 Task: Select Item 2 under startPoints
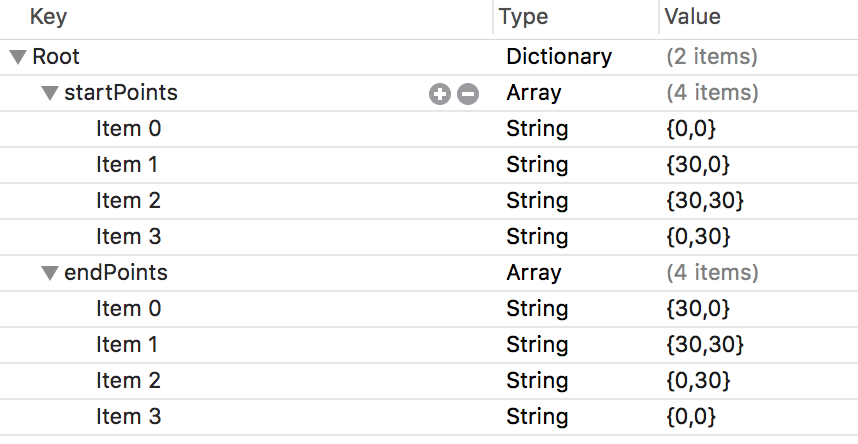click(x=128, y=200)
